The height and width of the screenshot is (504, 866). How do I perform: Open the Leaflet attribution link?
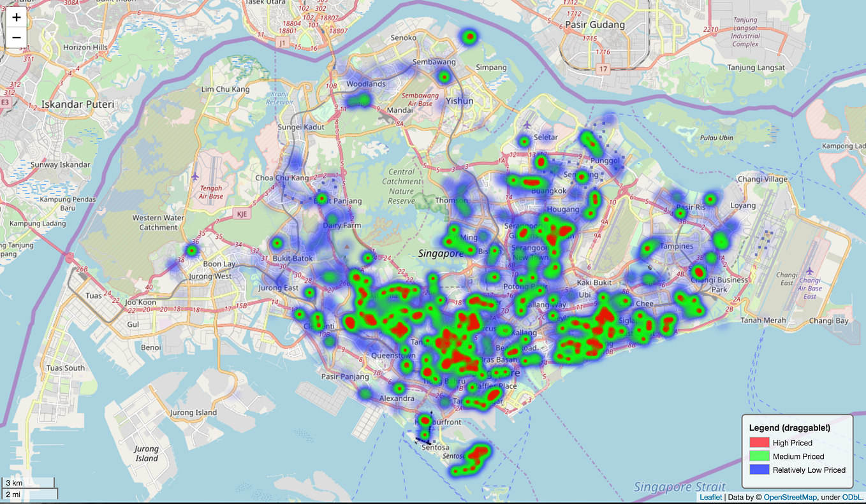(x=710, y=497)
